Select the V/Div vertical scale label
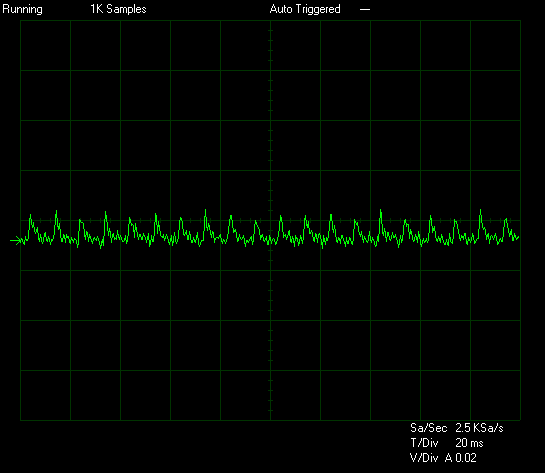 tap(424, 458)
